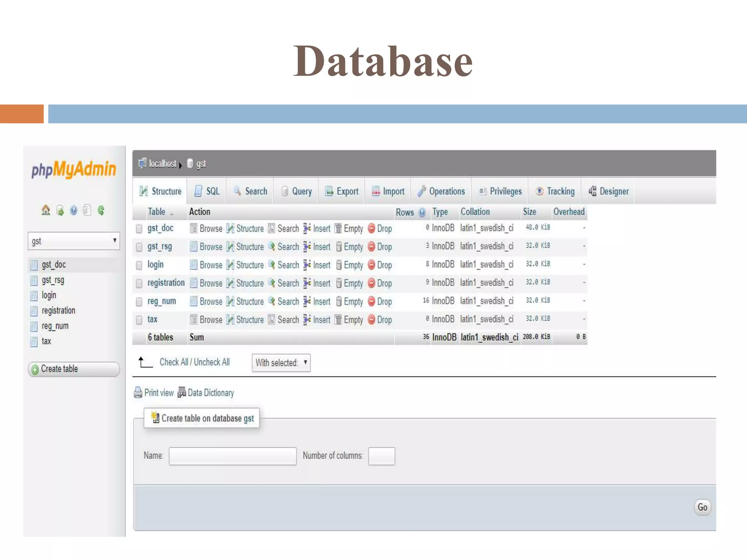
Task: Open the Designer tab
Action: click(x=608, y=191)
